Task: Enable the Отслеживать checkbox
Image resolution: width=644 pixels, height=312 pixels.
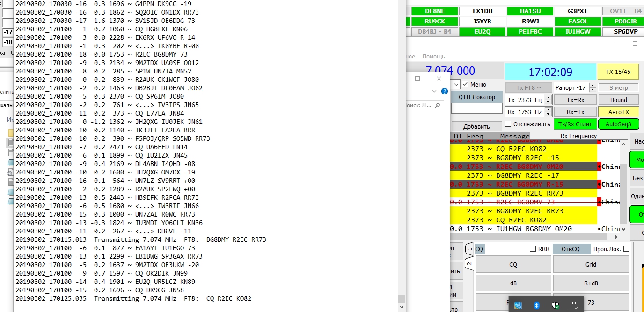Action: click(x=508, y=124)
